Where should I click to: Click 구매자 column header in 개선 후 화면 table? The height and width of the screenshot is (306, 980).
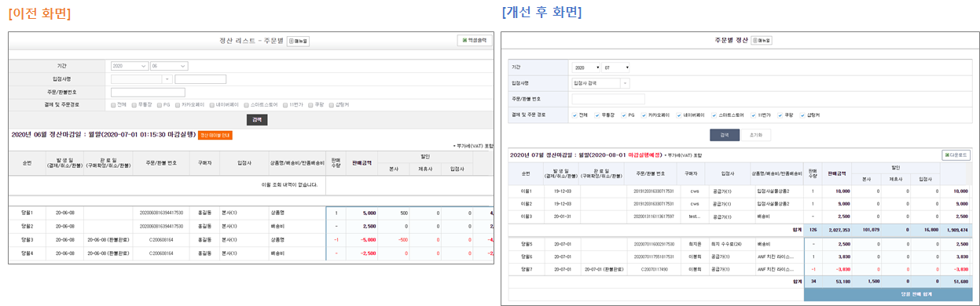pos(692,173)
